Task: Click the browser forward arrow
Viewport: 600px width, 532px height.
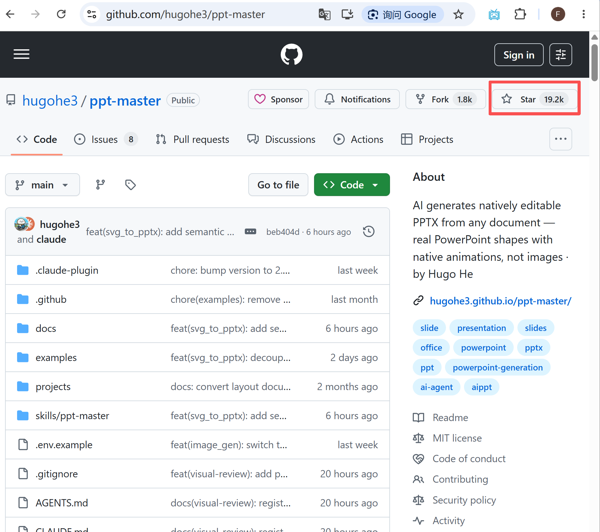Action: click(35, 15)
